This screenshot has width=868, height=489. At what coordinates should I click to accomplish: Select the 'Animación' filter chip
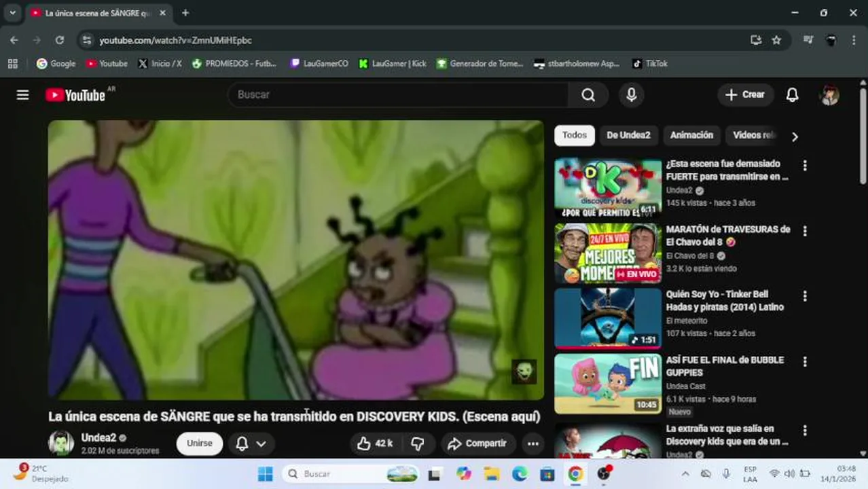[691, 135]
